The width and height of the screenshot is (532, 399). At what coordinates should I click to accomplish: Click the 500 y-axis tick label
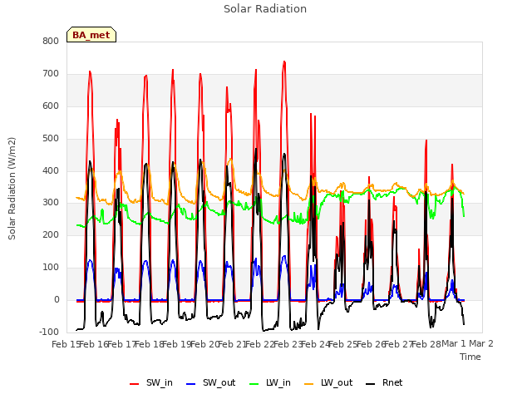[51, 138]
